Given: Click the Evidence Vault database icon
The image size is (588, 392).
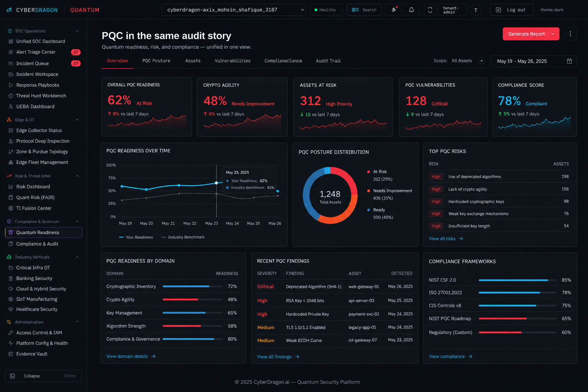Looking at the screenshot, I should click(x=11, y=354).
